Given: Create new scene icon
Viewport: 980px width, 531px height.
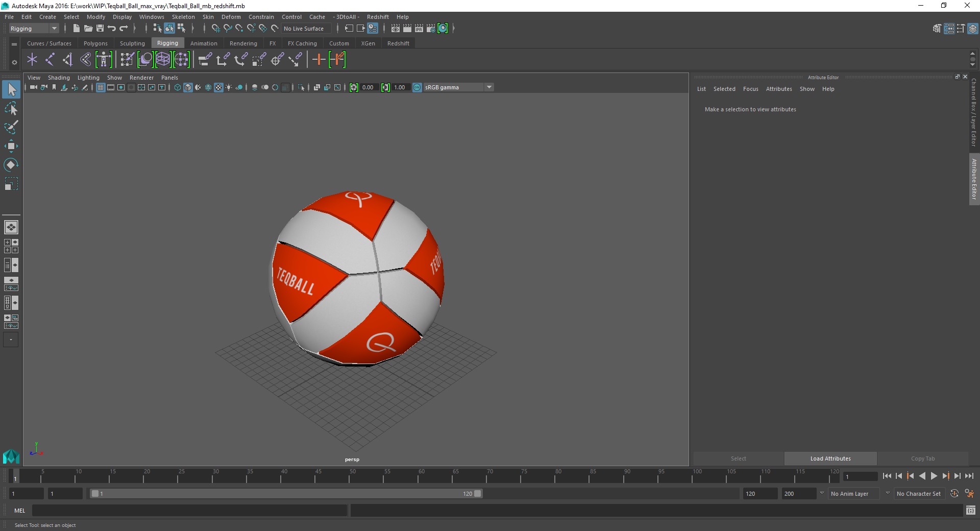Looking at the screenshot, I should pos(76,29).
